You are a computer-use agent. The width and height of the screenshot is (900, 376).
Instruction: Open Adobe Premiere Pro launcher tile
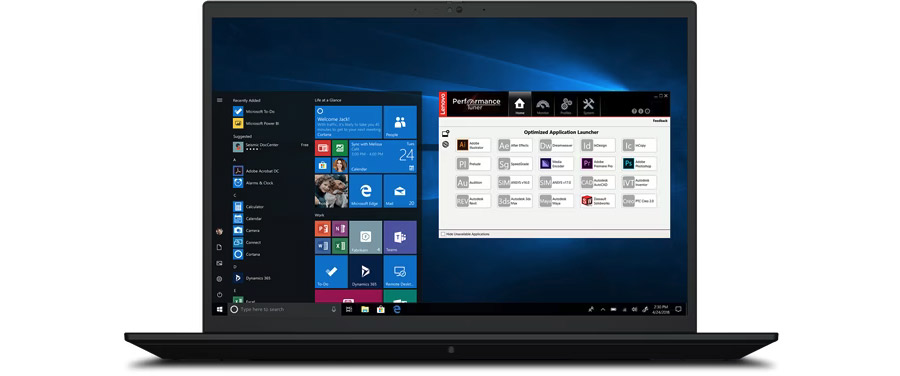pos(598,164)
